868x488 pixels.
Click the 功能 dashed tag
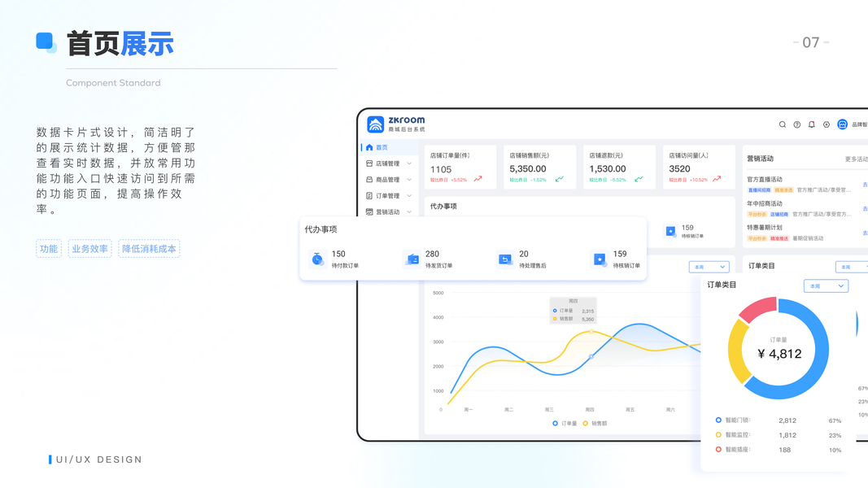(49, 249)
